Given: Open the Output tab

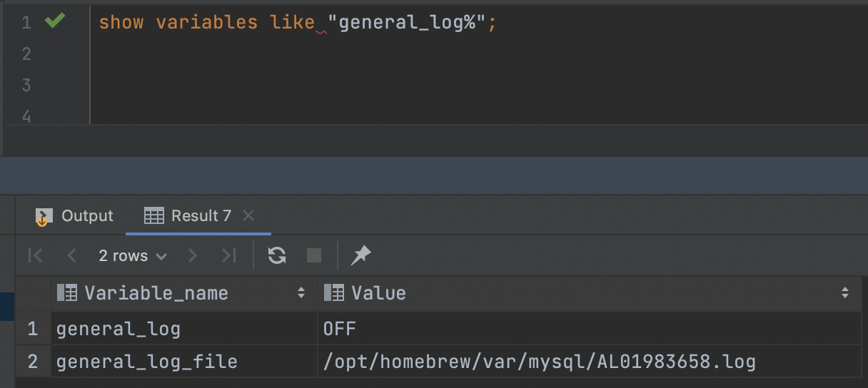Looking at the screenshot, I should (74, 216).
